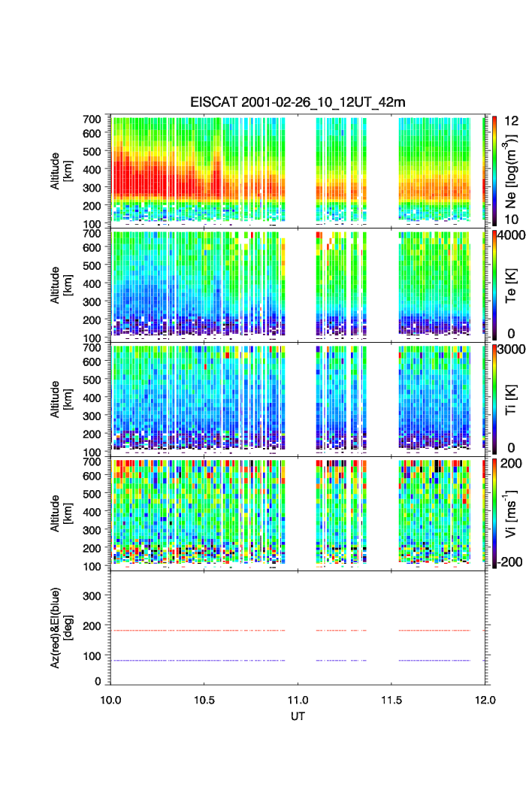Click the 11.5 tick label on time axis
The height and width of the screenshot is (799, 532).
(x=391, y=700)
